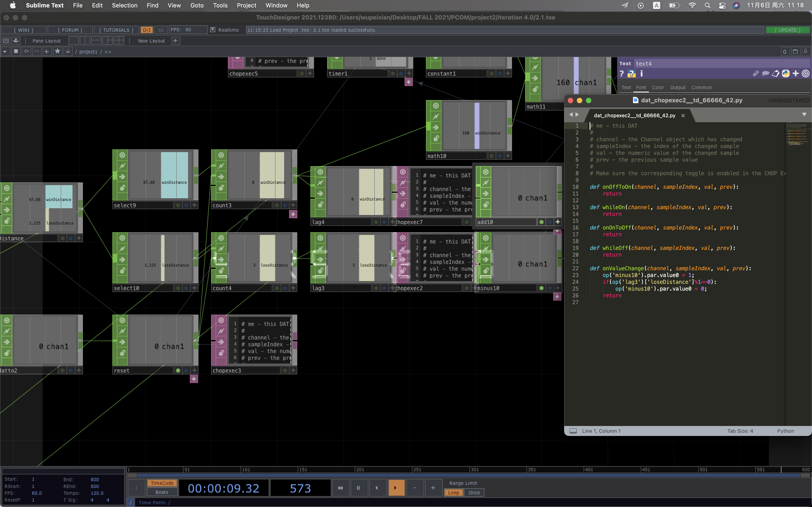Click the lock flag icon on math10 node
This screenshot has height=507, width=812.
pos(436,138)
